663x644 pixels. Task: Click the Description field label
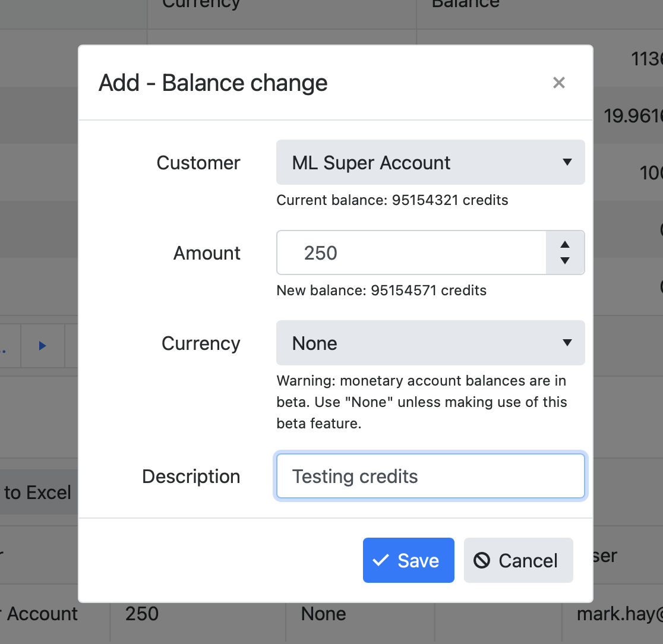click(191, 476)
